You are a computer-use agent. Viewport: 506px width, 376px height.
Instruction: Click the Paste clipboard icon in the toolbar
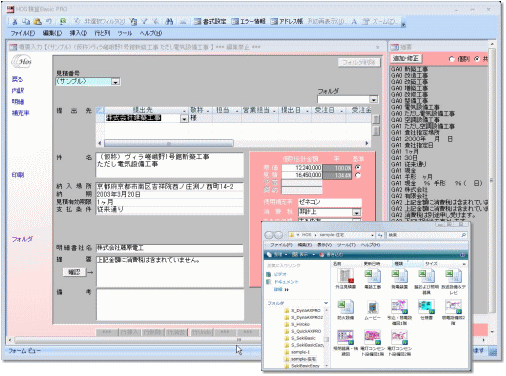coord(38,22)
